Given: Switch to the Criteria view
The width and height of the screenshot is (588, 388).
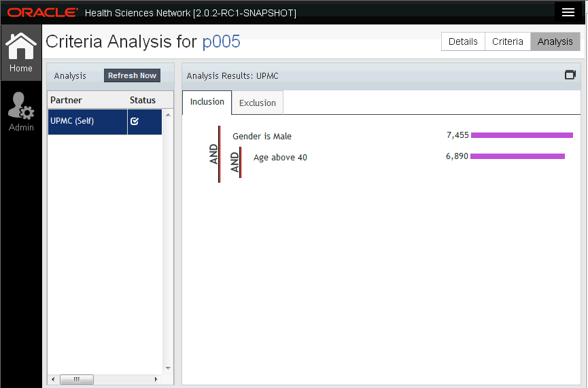Looking at the screenshot, I should [507, 41].
